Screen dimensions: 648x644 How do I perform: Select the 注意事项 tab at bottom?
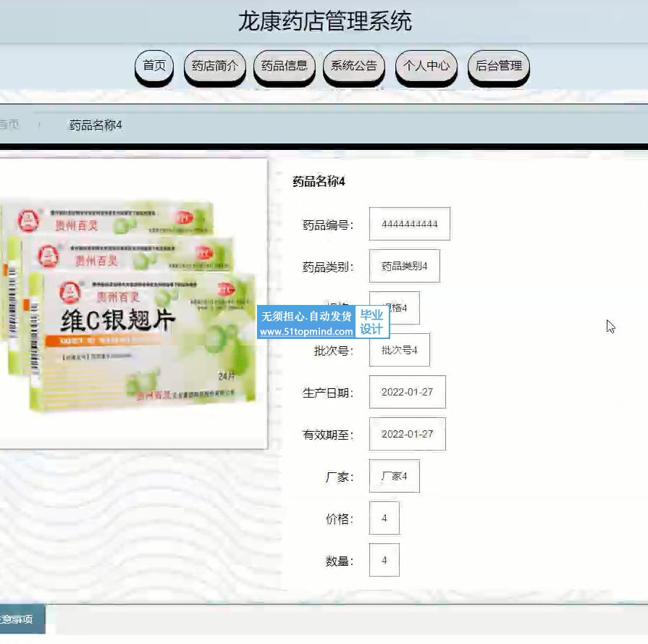(22, 619)
